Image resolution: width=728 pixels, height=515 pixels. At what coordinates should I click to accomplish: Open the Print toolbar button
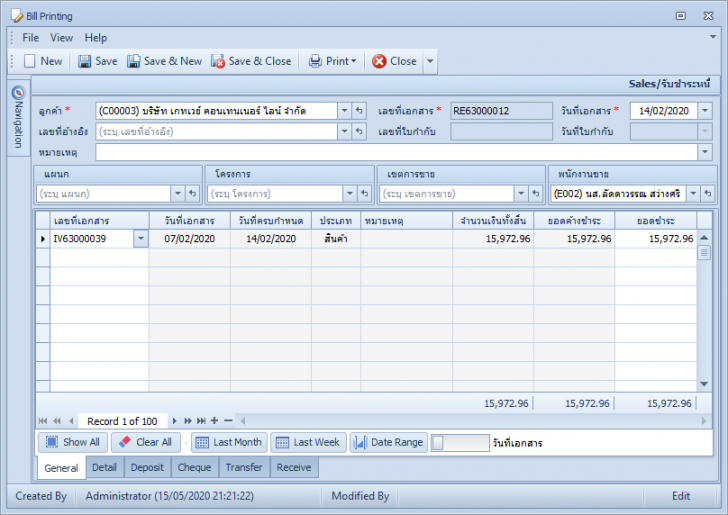pyautogui.click(x=332, y=61)
